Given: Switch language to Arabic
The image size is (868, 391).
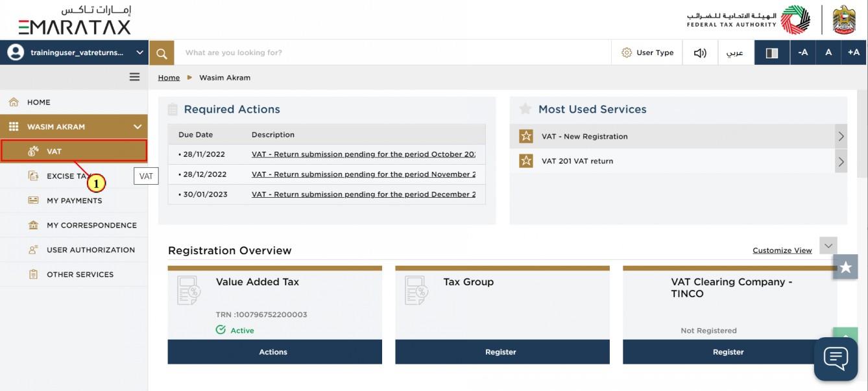Looking at the screenshot, I should pyautogui.click(x=735, y=53).
